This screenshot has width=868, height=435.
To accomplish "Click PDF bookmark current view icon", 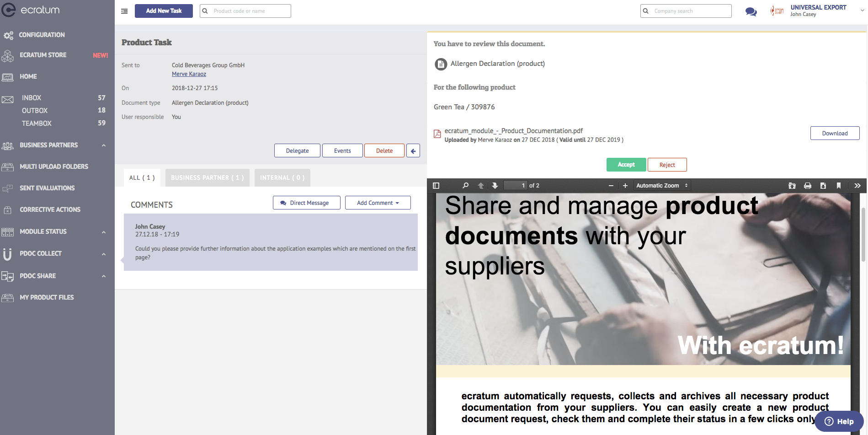I will click(x=839, y=186).
